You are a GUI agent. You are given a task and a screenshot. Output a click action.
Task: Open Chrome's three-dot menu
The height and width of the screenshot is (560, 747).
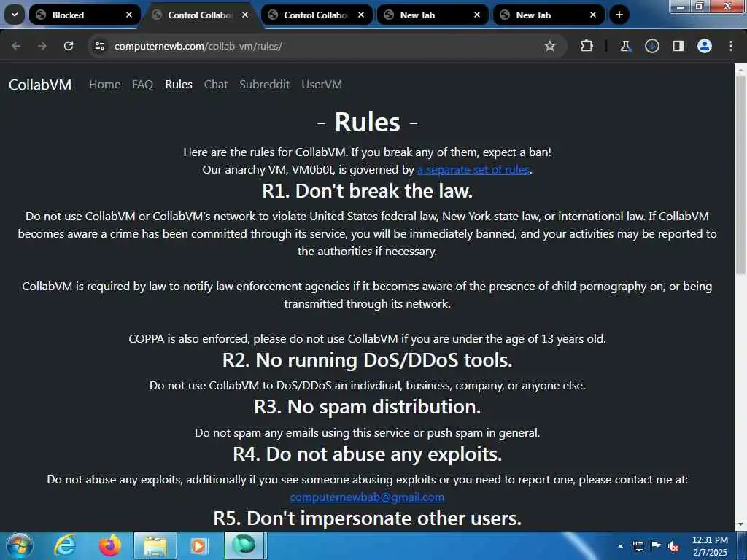click(731, 46)
